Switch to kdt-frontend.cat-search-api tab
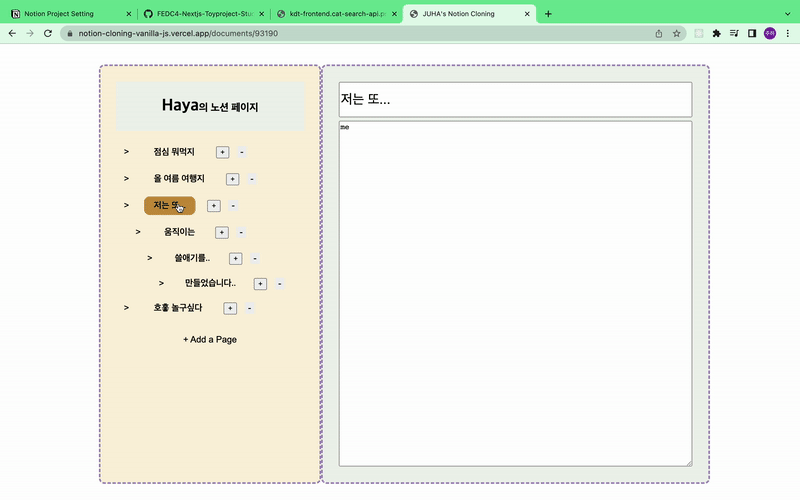This screenshot has width=800, height=500. pyautogui.click(x=336, y=14)
